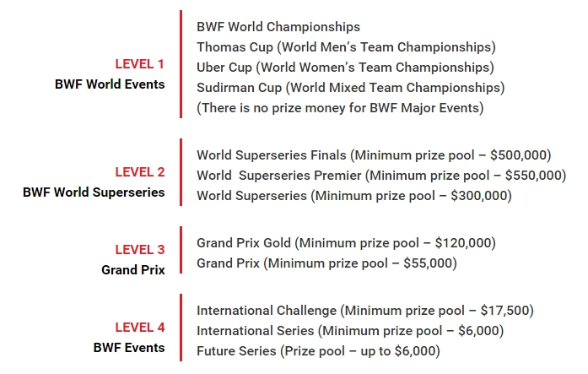Click the BWF World Superseries label
This screenshot has width=588, height=374.
tap(94, 192)
